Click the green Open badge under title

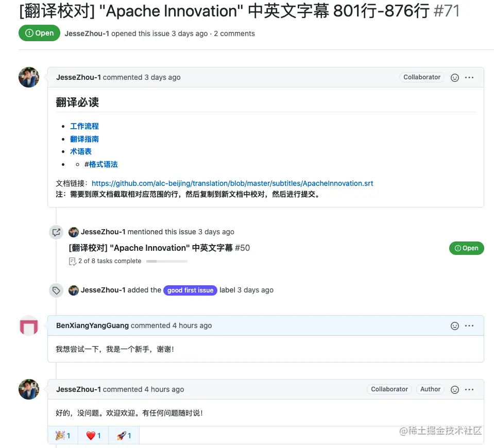[39, 33]
